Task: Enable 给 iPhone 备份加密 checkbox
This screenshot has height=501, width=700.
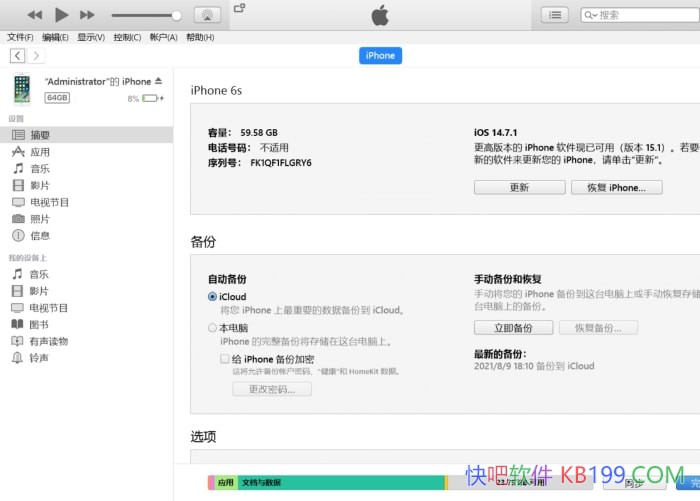Action: 225,359
